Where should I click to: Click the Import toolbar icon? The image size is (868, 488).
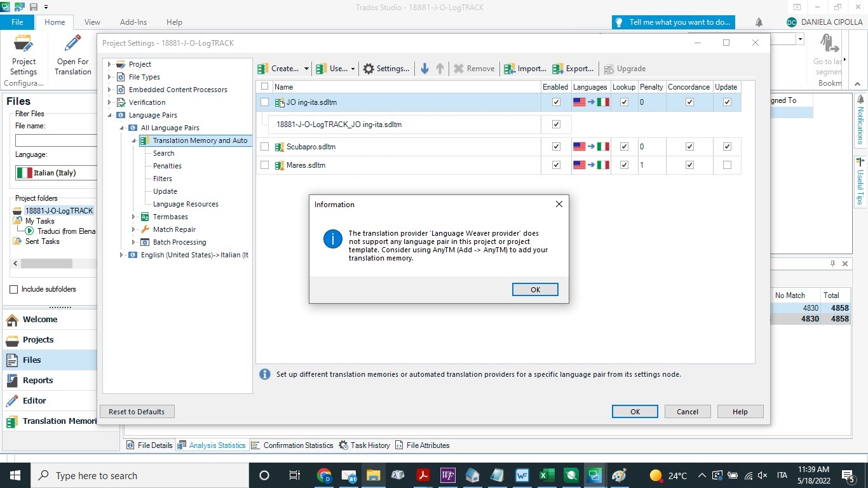coord(510,69)
